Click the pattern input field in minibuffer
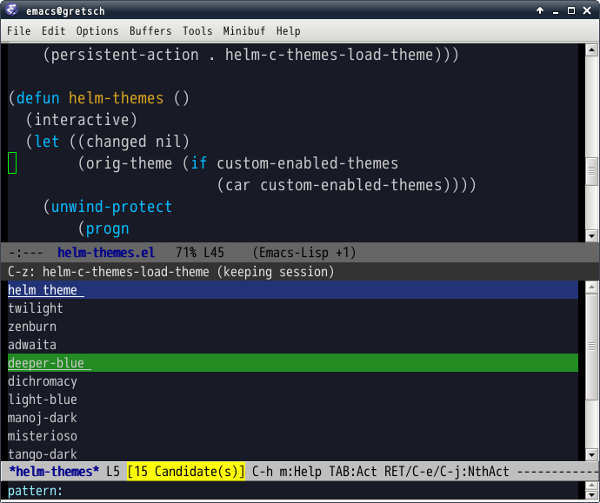The width and height of the screenshot is (600, 503). tap(293, 491)
